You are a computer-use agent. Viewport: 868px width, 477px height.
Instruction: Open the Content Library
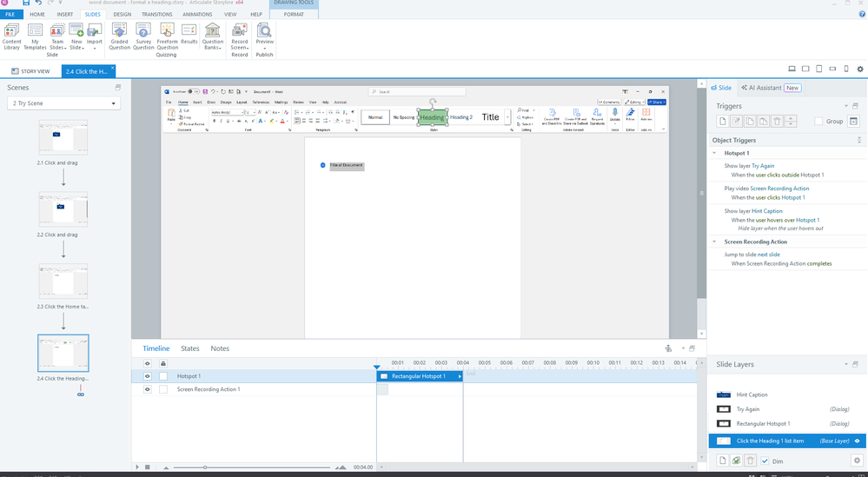12,36
